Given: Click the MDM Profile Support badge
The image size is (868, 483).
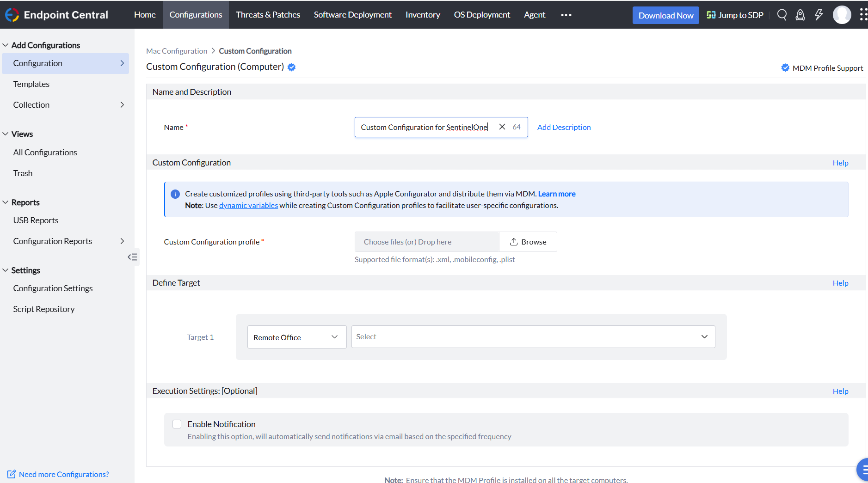Looking at the screenshot, I should [x=822, y=67].
